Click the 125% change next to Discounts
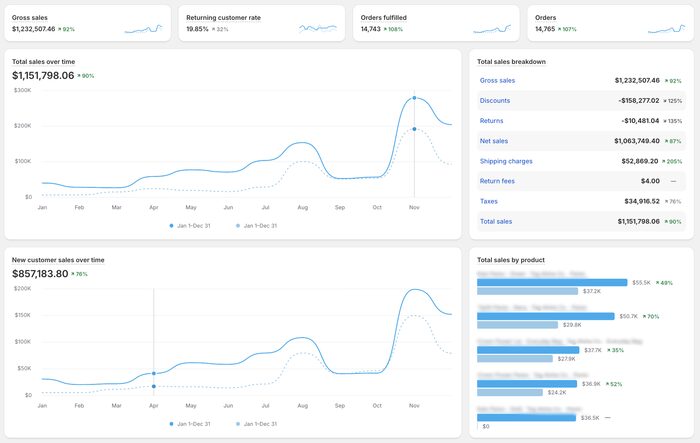This screenshot has width=700, height=443. click(673, 101)
